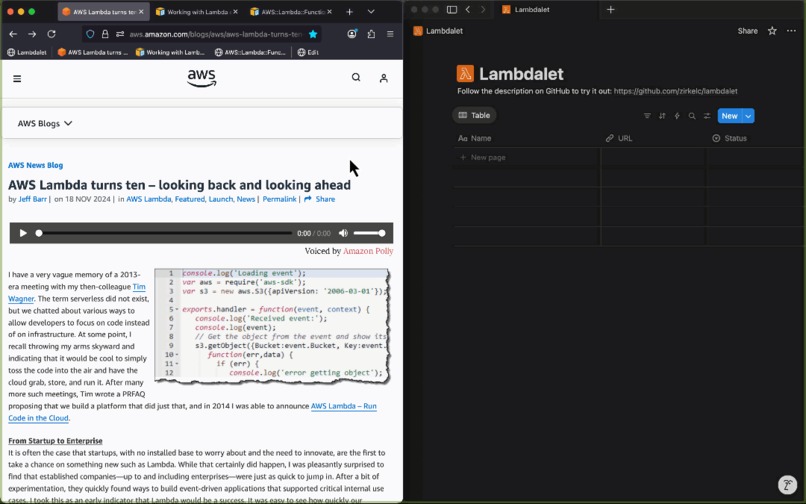Add a new Notion tab
This screenshot has width=806, height=504.
pyautogui.click(x=610, y=9)
